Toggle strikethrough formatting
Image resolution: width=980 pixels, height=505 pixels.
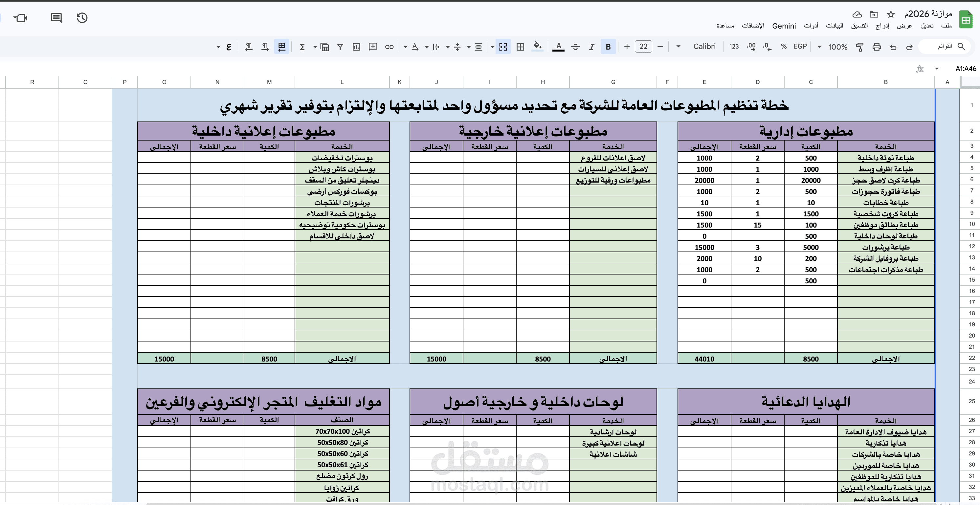point(575,47)
